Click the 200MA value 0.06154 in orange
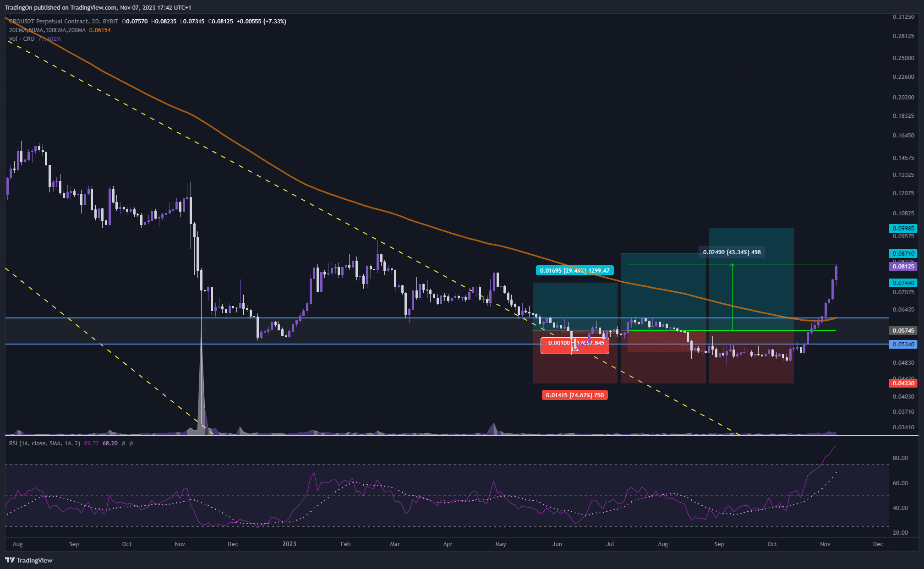The image size is (924, 569). click(100, 30)
